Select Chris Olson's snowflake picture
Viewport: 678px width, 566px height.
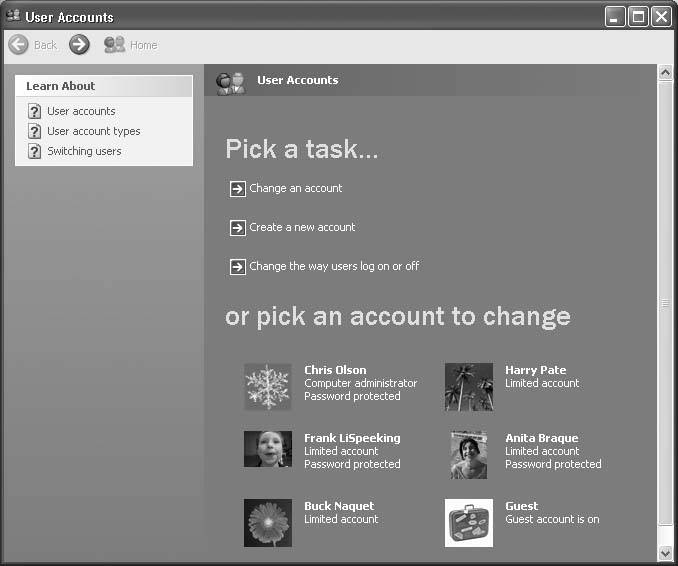[x=268, y=386]
